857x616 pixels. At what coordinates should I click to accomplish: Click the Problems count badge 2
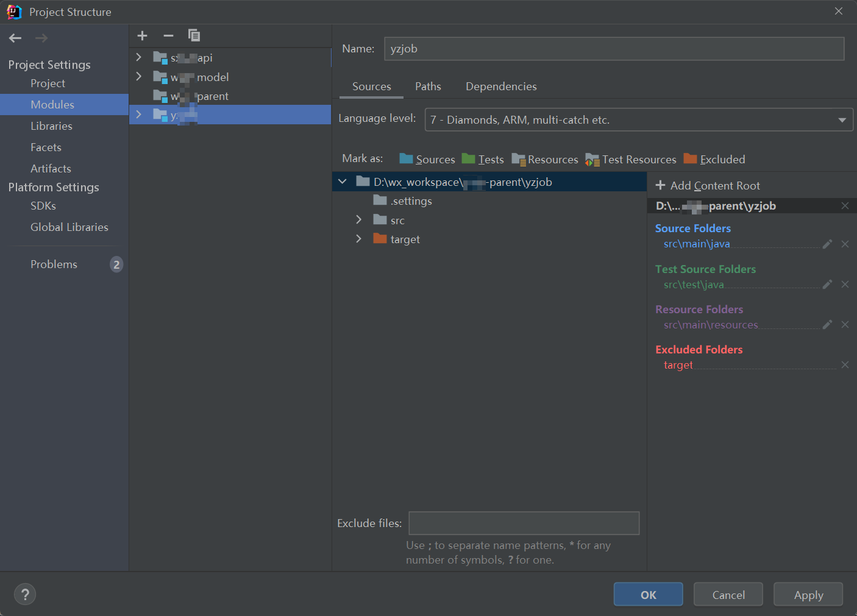pyautogui.click(x=116, y=264)
